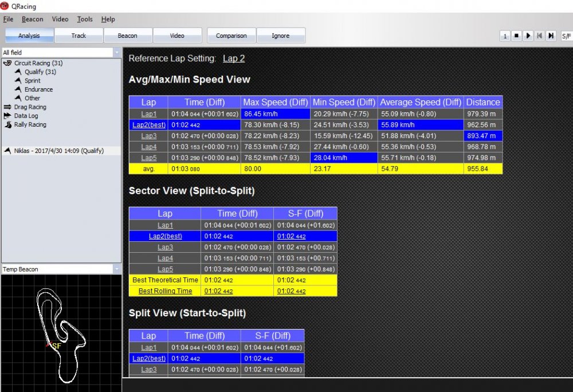Open 'Best Rolling Time' link in Sector View

165,291
